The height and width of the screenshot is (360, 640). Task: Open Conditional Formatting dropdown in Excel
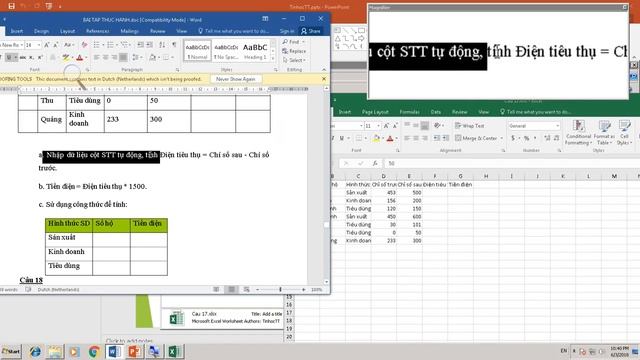click(578, 133)
